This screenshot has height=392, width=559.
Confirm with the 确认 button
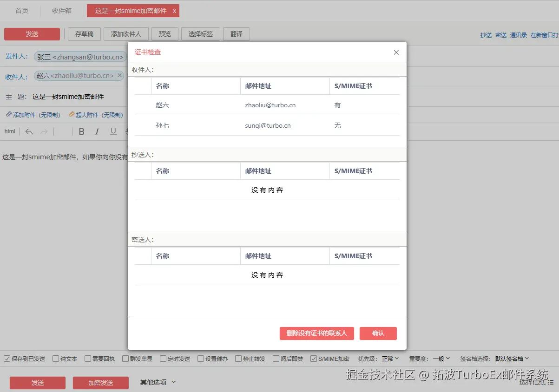click(378, 333)
